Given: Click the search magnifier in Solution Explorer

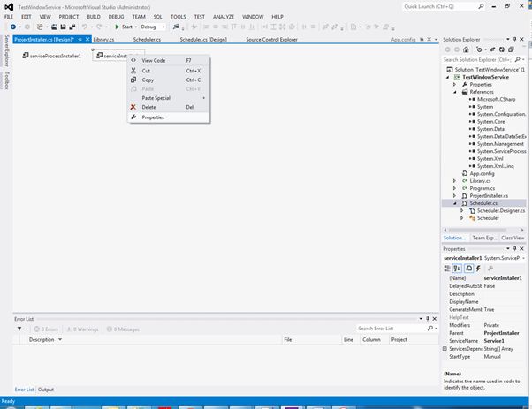Looking at the screenshot, I should tap(517, 60).
